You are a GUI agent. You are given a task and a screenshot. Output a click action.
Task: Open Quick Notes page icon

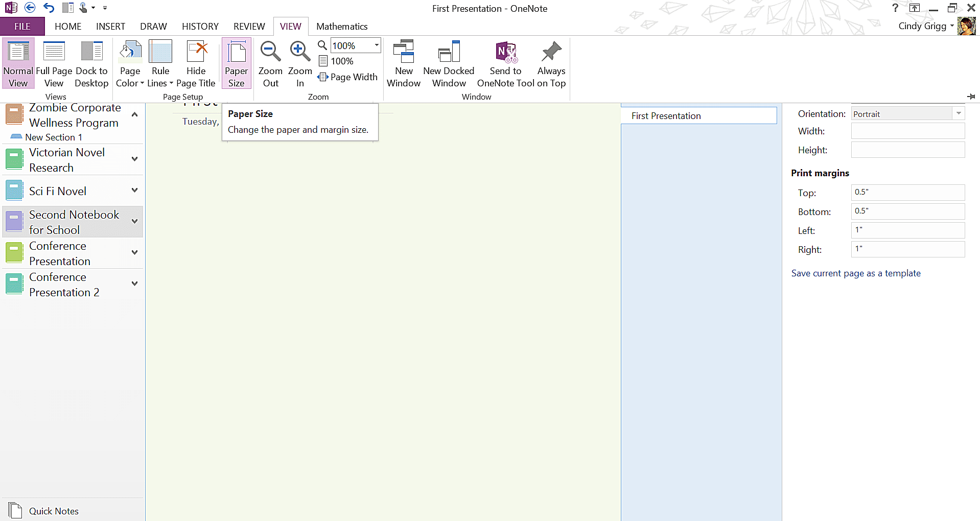15,511
